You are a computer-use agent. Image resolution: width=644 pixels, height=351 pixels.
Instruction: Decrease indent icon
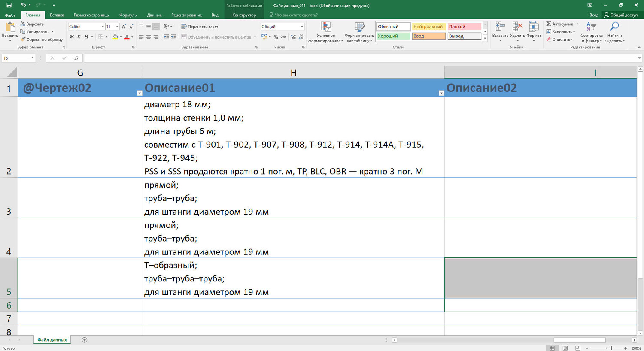(x=166, y=37)
